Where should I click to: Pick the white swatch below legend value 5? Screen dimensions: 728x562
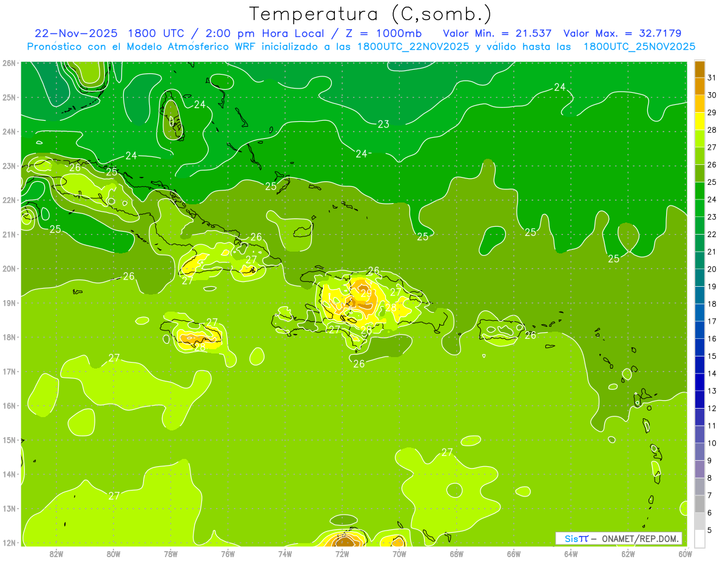click(699, 538)
